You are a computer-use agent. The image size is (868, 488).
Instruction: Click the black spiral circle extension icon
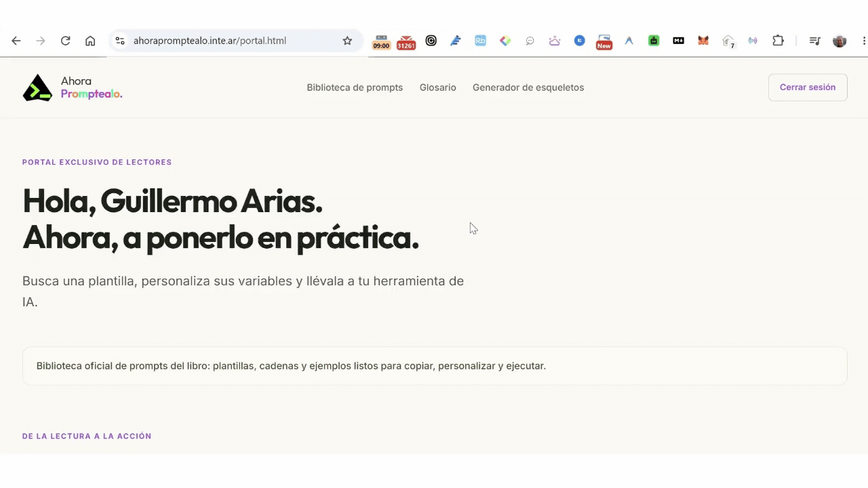coord(431,41)
